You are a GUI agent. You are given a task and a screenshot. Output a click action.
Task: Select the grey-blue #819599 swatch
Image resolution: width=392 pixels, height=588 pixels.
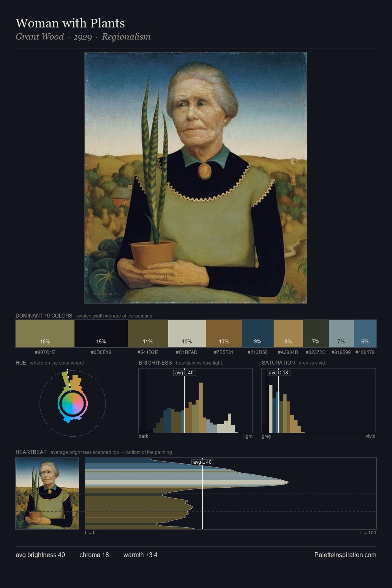341,334
